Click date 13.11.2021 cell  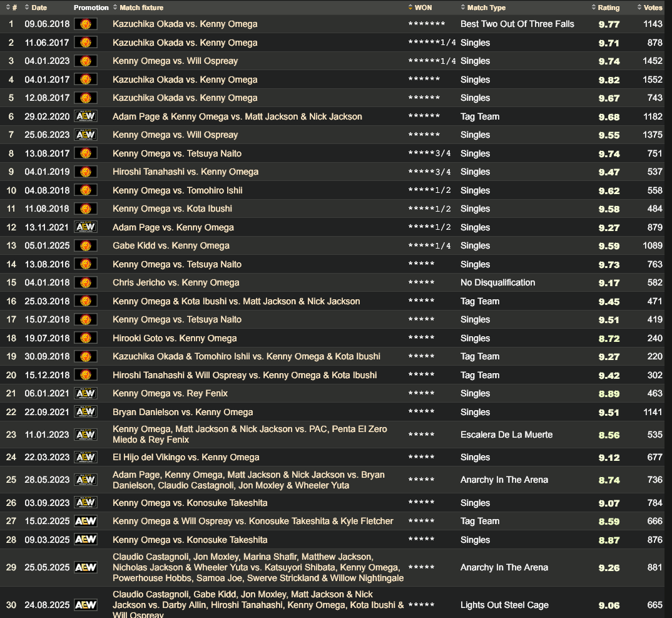pos(47,227)
